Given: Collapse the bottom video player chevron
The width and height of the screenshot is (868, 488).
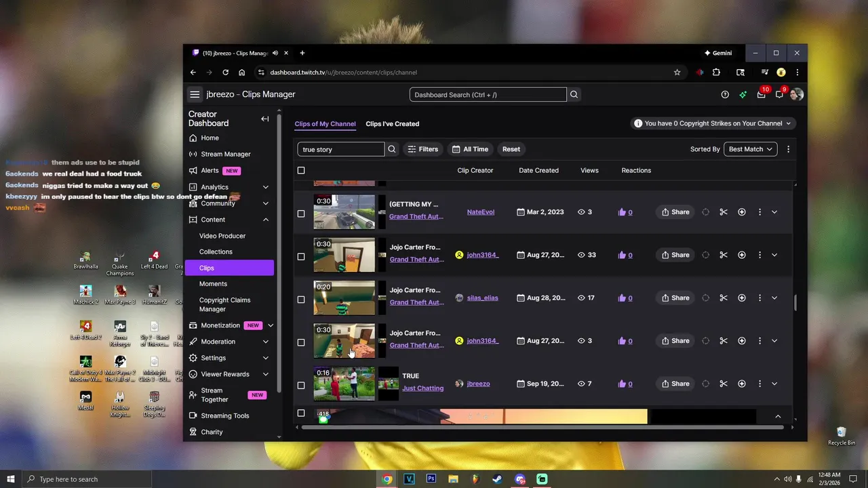Looking at the screenshot, I should pos(778,416).
